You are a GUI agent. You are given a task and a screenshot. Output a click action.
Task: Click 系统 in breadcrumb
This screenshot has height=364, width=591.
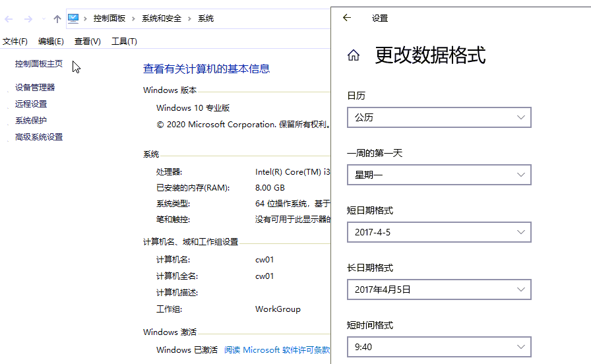pyautogui.click(x=206, y=18)
